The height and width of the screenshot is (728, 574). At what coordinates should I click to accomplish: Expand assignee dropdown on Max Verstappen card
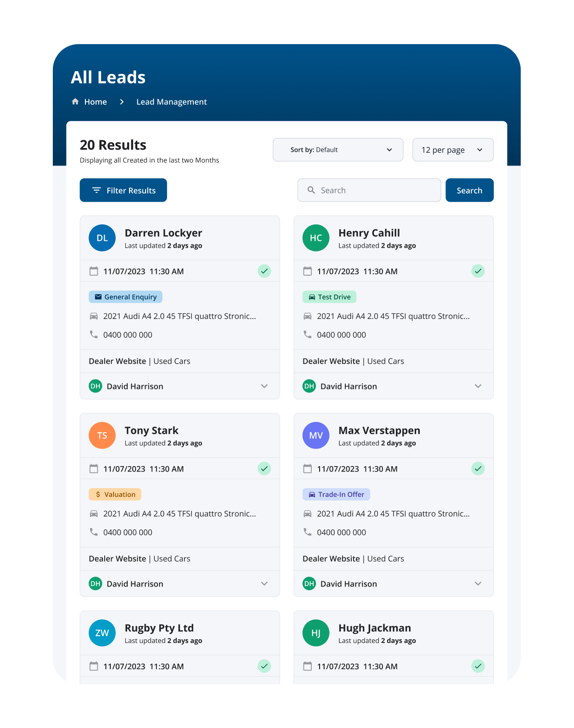(478, 584)
